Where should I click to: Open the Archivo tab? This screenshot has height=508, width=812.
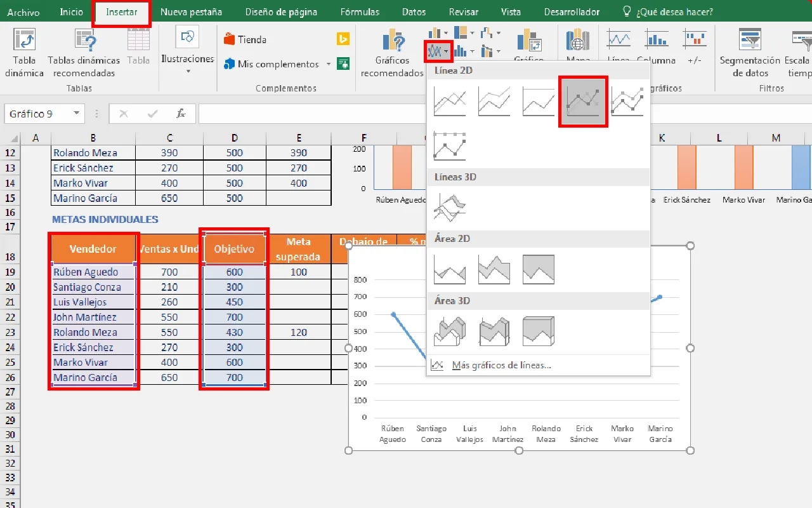click(23, 12)
